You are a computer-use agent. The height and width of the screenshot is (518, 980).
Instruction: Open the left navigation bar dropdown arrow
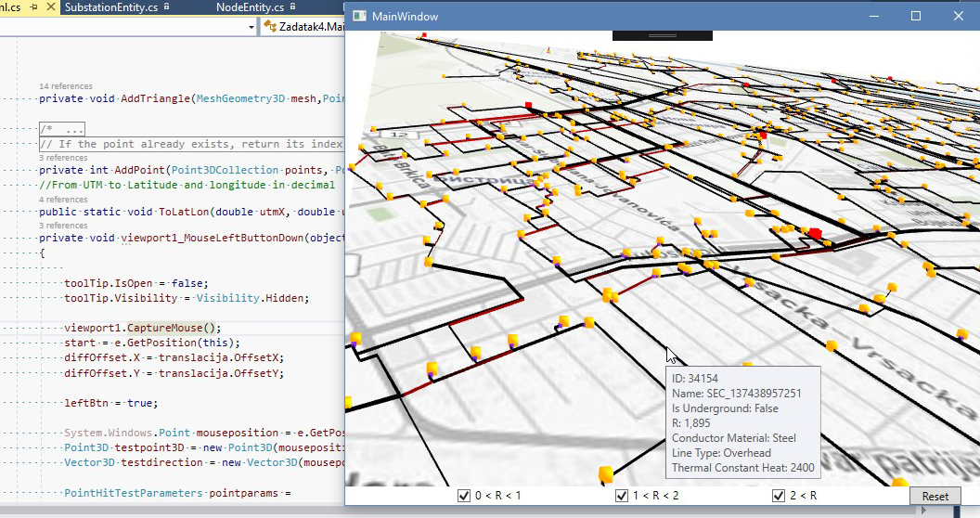coord(251,27)
